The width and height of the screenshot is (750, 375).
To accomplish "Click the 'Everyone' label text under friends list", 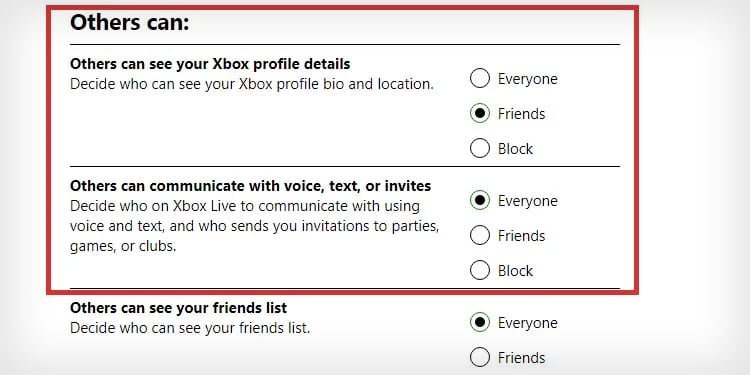I will [x=528, y=323].
